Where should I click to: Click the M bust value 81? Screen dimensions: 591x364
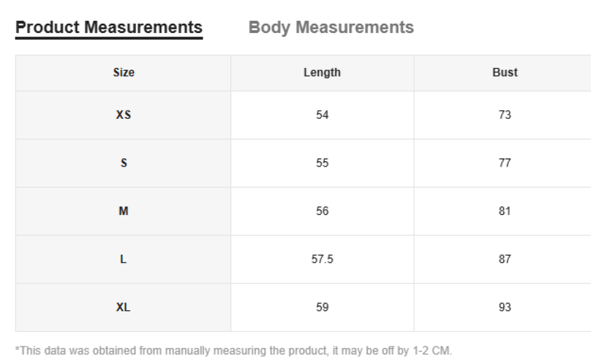click(505, 211)
